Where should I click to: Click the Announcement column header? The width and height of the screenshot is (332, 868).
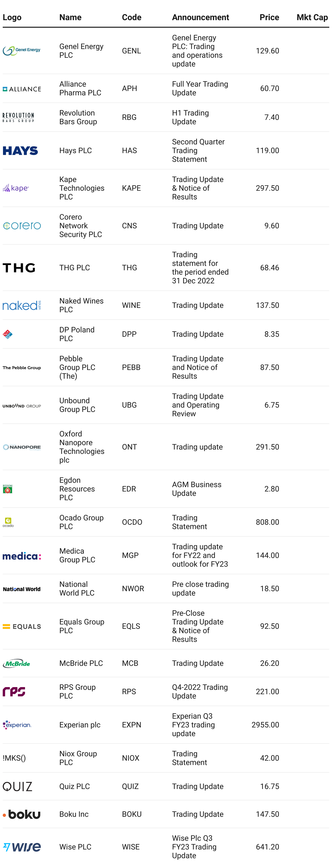(x=200, y=17)
